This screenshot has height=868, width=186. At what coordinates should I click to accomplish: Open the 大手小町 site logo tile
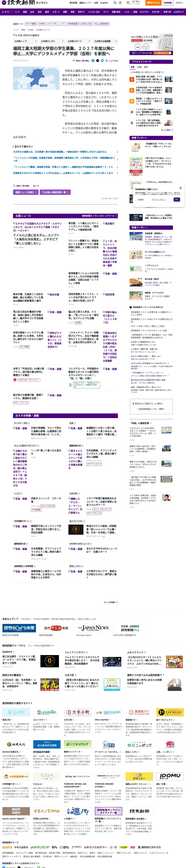(78, 712)
